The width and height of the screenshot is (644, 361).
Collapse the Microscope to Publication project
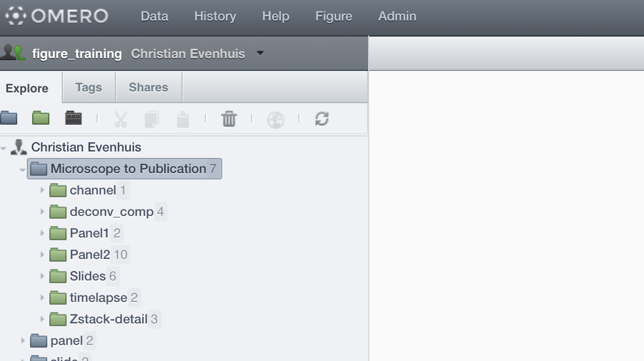coord(23,169)
